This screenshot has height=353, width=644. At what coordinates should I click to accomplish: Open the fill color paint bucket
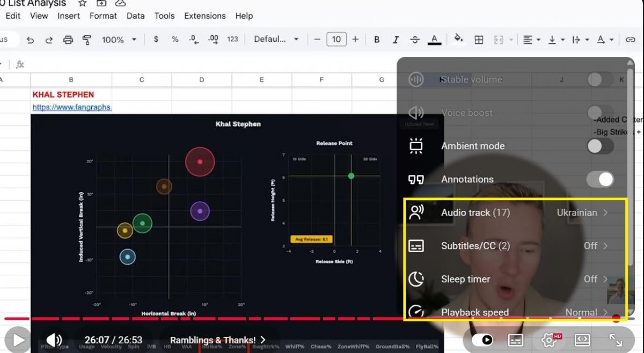(458, 39)
